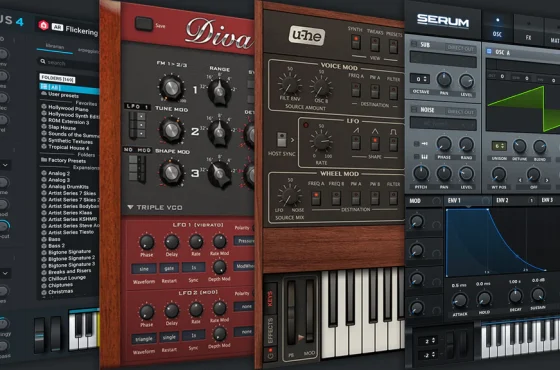Toggle Wheel Mod Freq A destination switch
The width and height of the screenshot is (560, 370).
click(316, 198)
